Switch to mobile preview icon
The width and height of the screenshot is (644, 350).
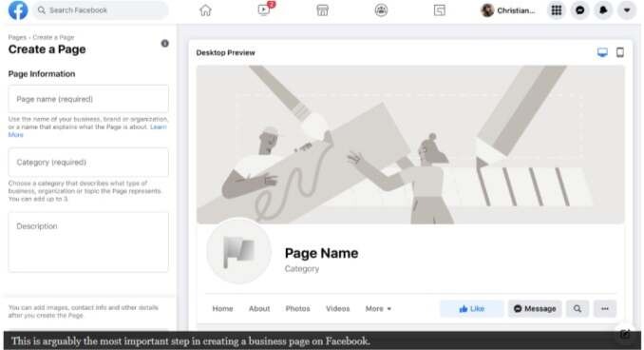(620, 52)
